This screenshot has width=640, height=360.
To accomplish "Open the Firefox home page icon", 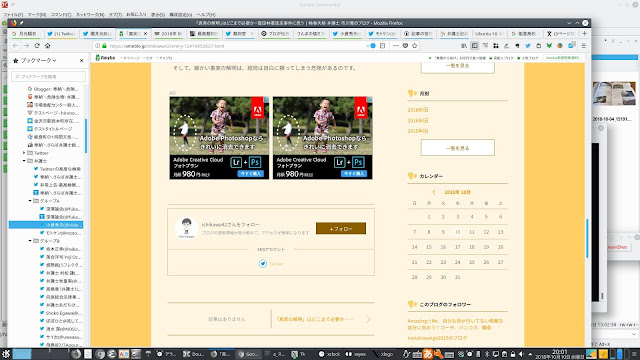I will click(47, 46).
